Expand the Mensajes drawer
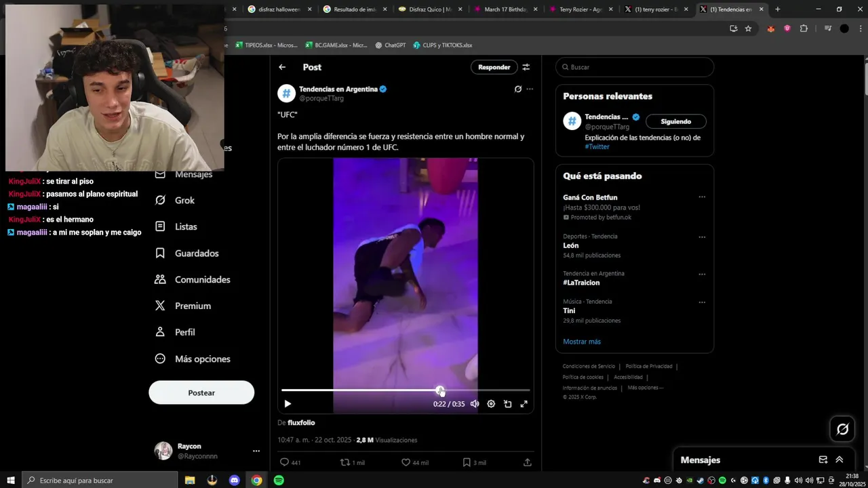The image size is (868, 488). 840,460
